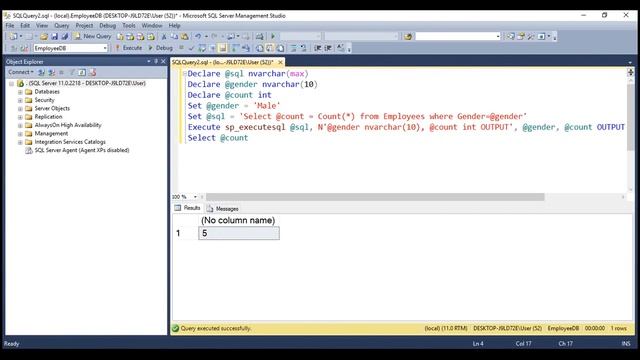The width and height of the screenshot is (640, 360).
Task: Expand Integration Services Catalogs node
Action: pyautogui.click(x=20, y=142)
